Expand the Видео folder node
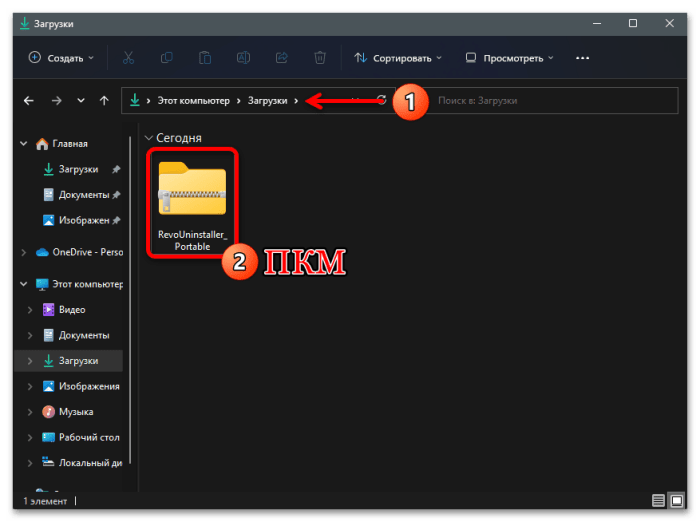The width and height of the screenshot is (700, 522). point(30,310)
